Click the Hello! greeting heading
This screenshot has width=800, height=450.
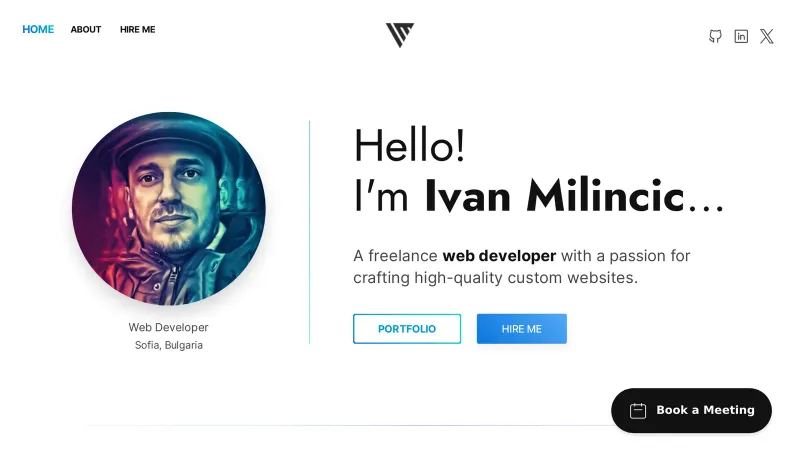coord(409,146)
